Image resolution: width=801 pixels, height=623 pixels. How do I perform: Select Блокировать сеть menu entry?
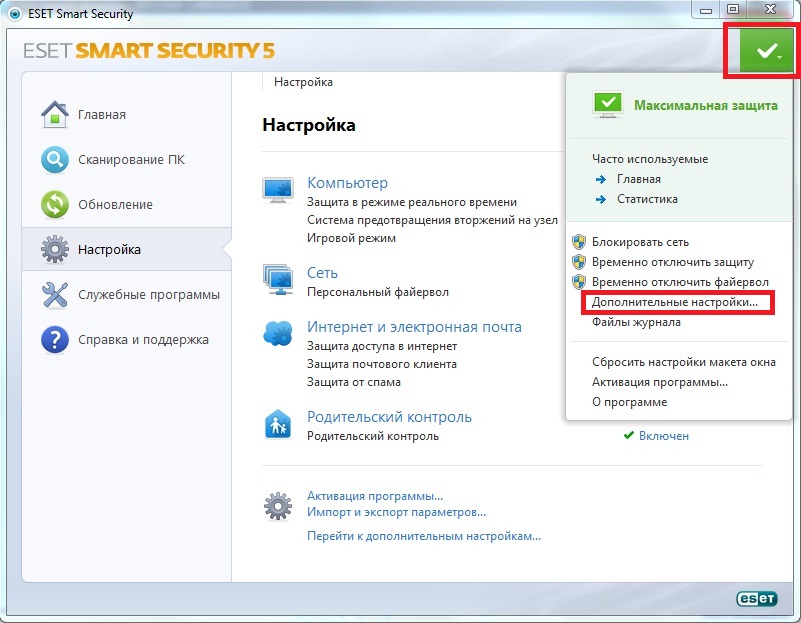pos(640,242)
